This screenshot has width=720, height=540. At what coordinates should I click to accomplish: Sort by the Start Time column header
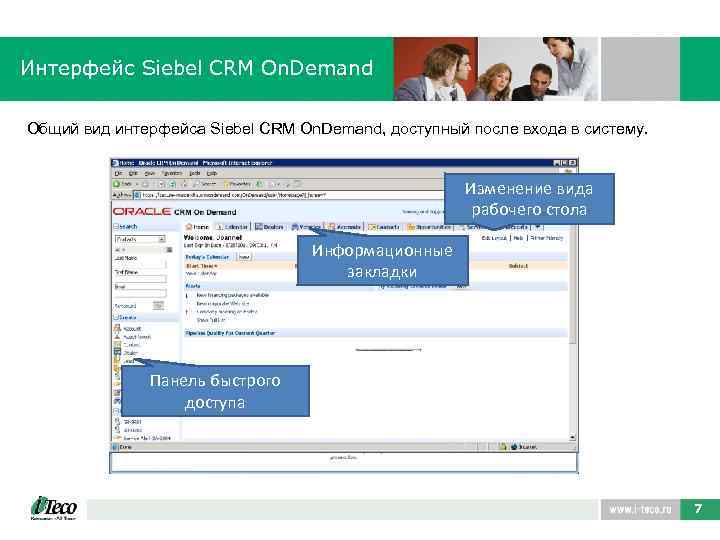coord(202,266)
